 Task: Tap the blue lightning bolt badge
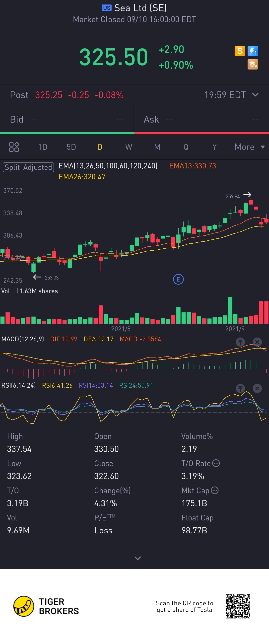253,51
